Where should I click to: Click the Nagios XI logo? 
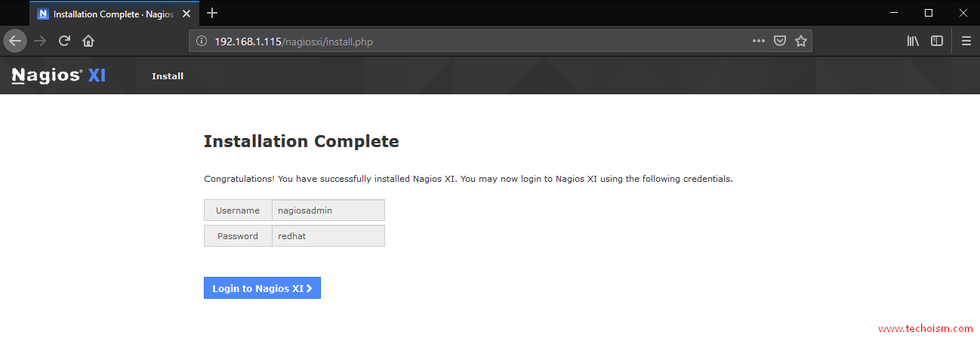(59, 75)
